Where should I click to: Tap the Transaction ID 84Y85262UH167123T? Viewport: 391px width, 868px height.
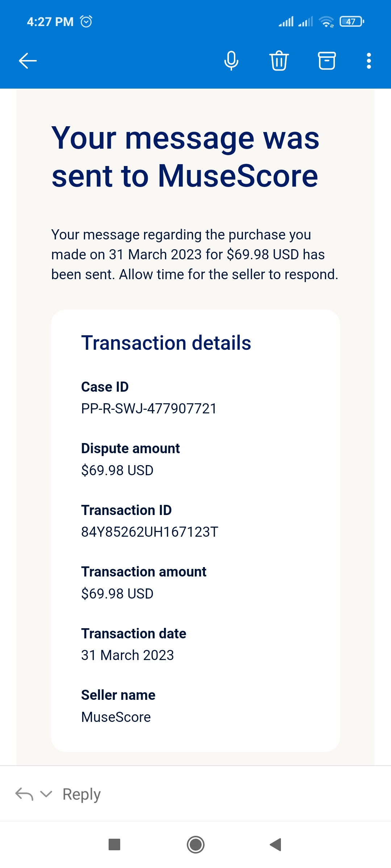pos(150,532)
